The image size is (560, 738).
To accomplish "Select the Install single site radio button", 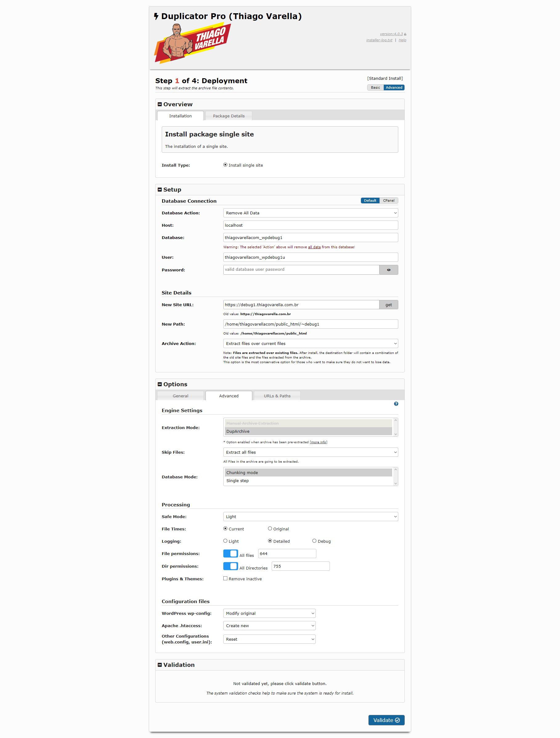I will 225,165.
